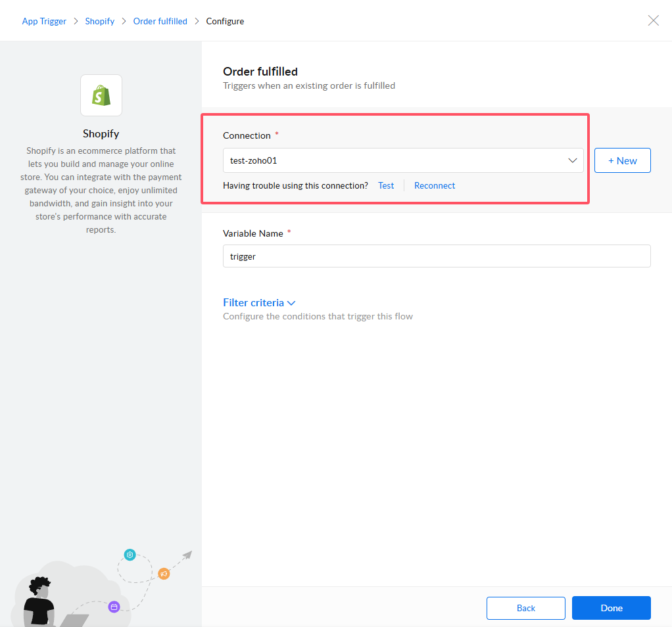Focus the Variable Name input field
The width and height of the screenshot is (672, 627).
[437, 256]
